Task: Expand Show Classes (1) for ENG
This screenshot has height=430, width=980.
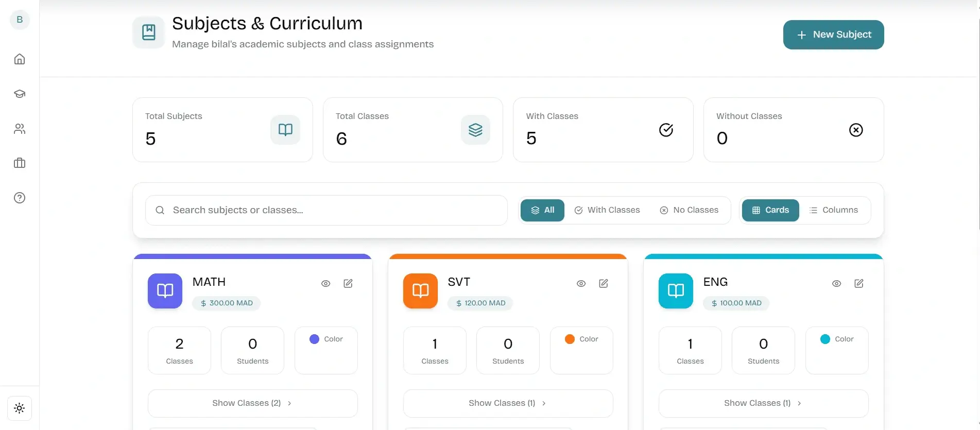Action: 763,403
